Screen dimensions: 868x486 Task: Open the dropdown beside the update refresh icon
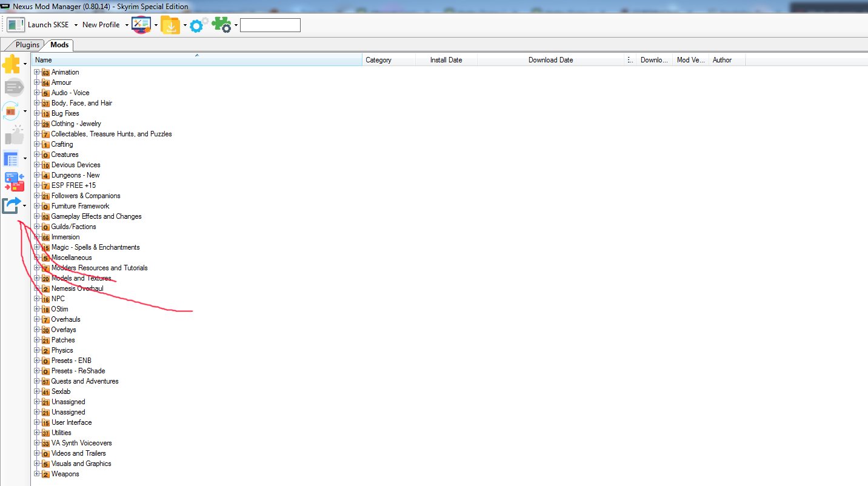(25, 112)
